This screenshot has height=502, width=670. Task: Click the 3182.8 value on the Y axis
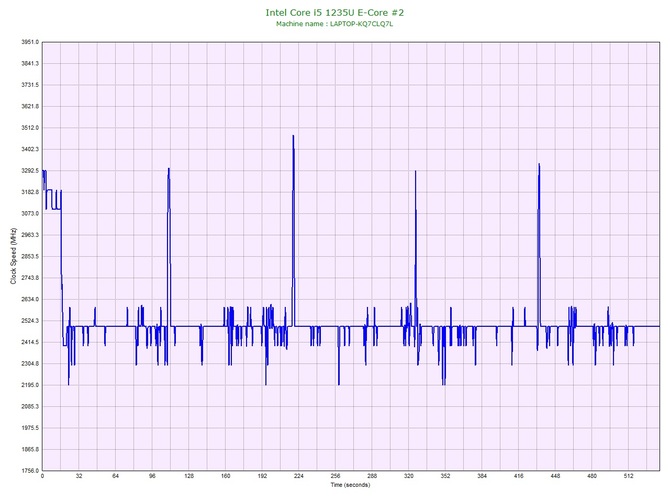coord(30,192)
